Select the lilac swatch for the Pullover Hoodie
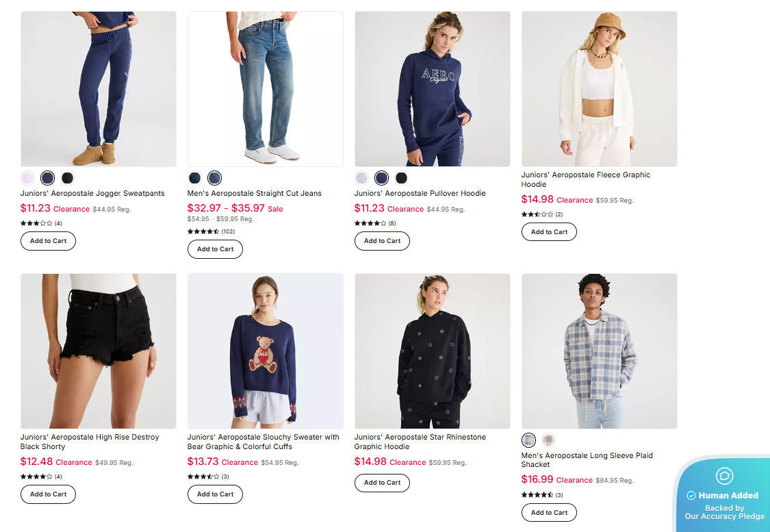 (x=361, y=177)
